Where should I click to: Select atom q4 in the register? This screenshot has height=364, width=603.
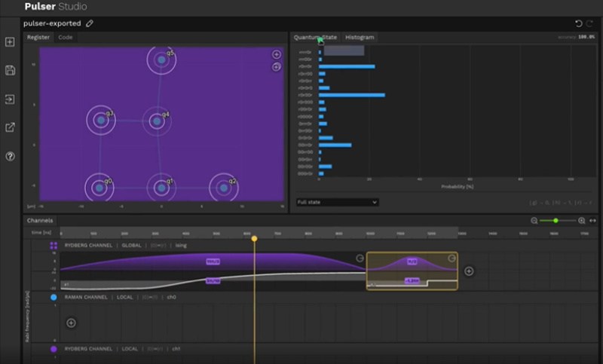[x=157, y=121]
